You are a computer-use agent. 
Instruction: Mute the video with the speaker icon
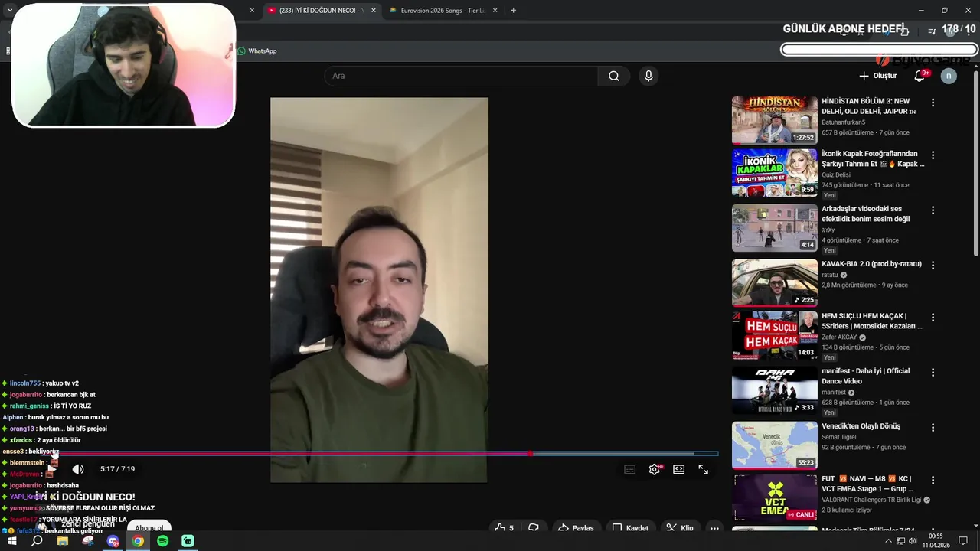78,469
